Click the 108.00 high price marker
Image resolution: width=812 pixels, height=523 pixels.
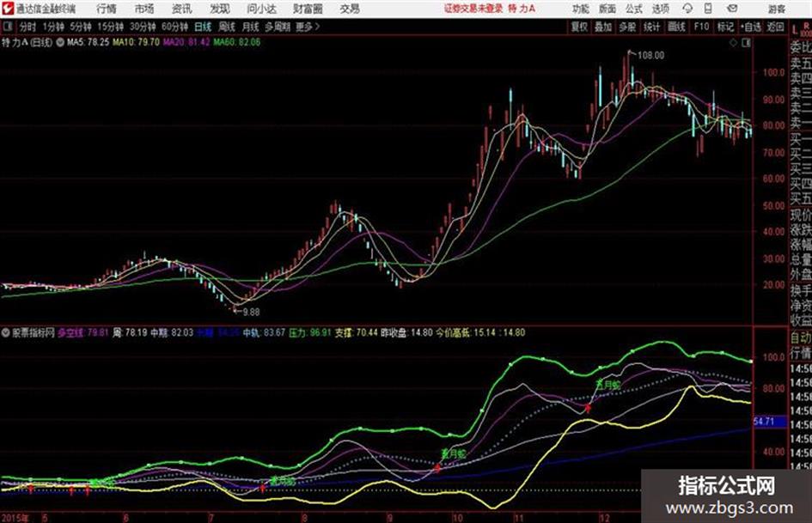click(651, 56)
